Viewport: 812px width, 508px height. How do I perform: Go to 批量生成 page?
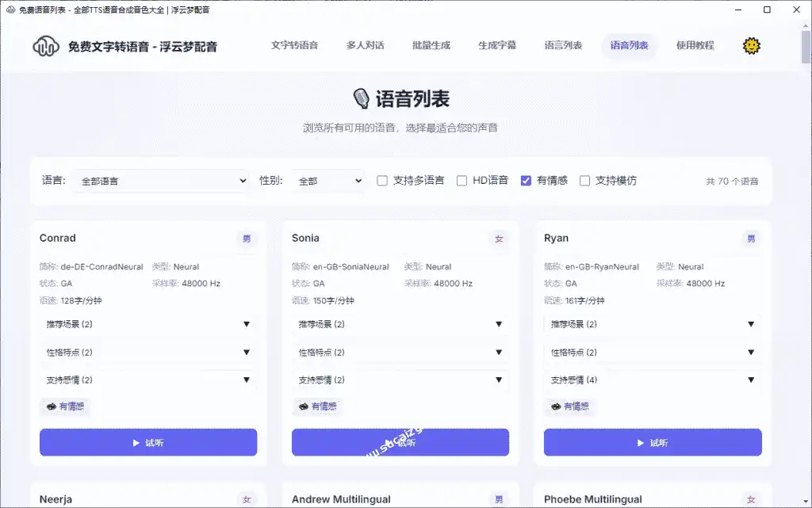431,45
